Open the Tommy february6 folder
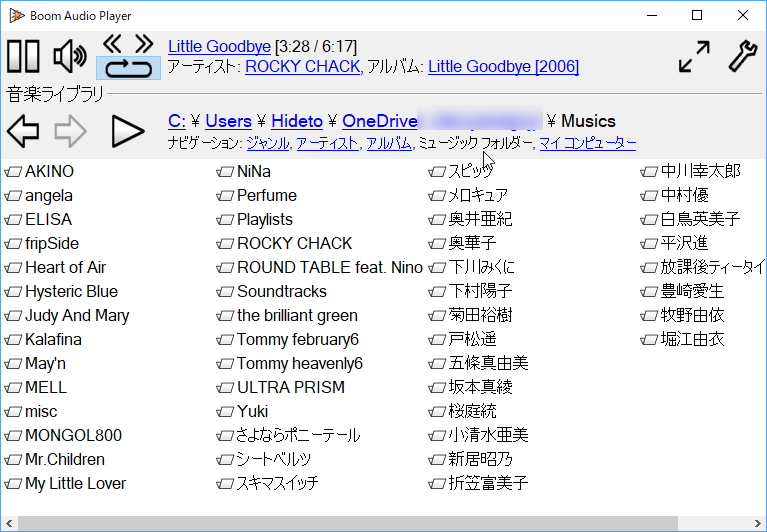Image resolution: width=767 pixels, height=532 pixels. coord(288,339)
